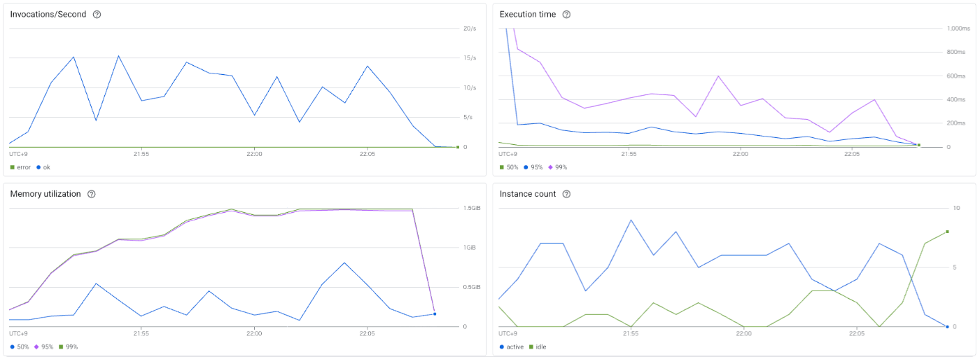Click the Instance count chart title
Image resolution: width=980 pixels, height=357 pixels.
528,194
